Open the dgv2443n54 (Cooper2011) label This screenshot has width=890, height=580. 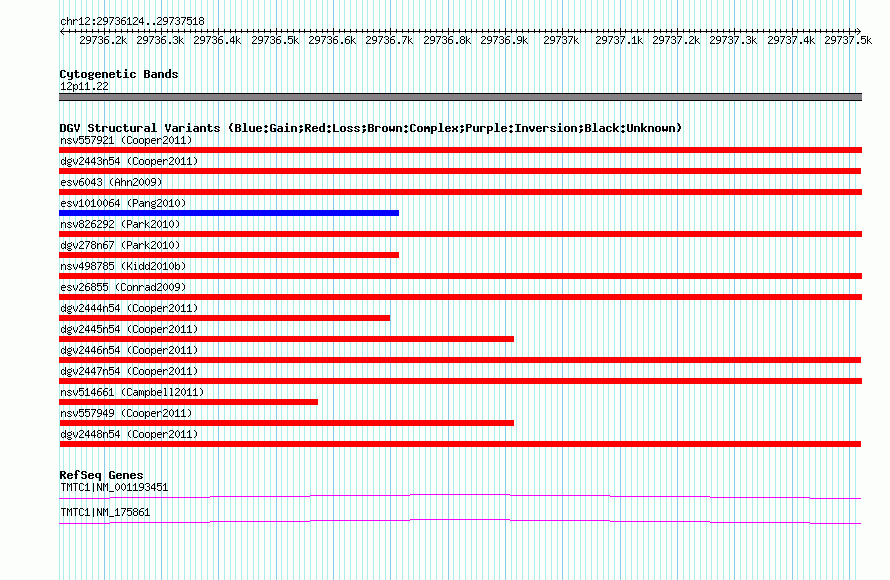pos(129,161)
